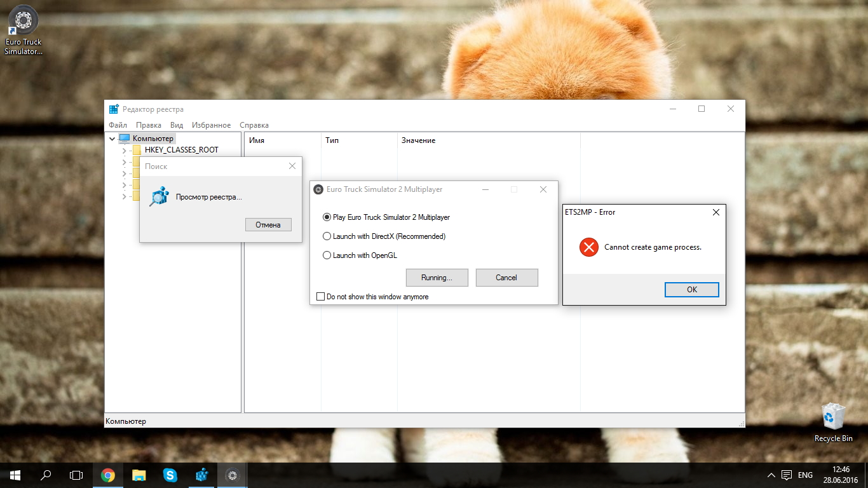
Task: Collapse the Компьютер tree node
Action: point(112,139)
